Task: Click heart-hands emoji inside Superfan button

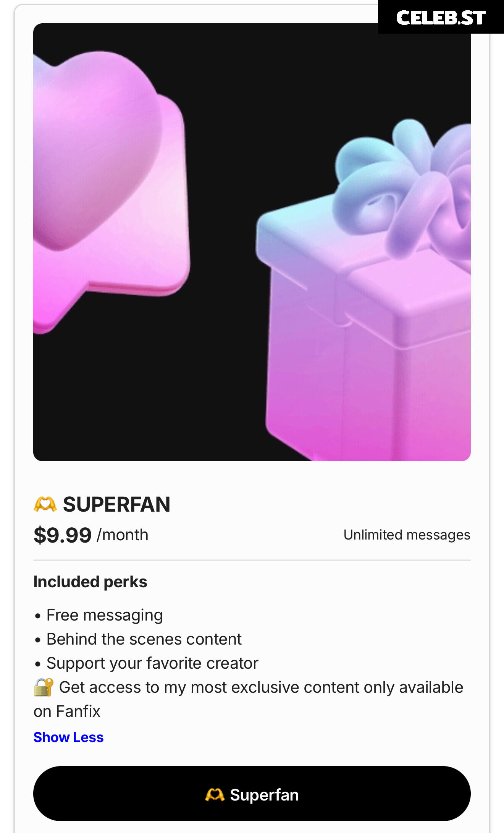Action: pos(215,795)
